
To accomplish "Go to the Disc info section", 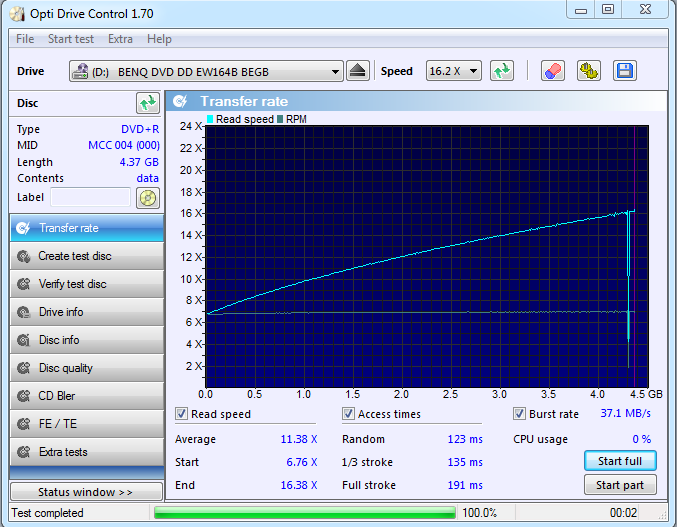I will pyautogui.click(x=87, y=340).
